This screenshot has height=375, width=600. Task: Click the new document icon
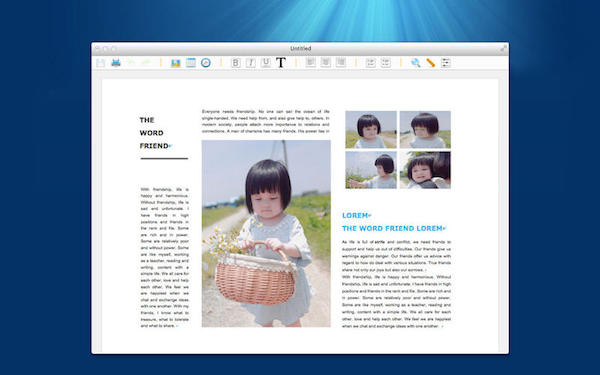(101, 63)
